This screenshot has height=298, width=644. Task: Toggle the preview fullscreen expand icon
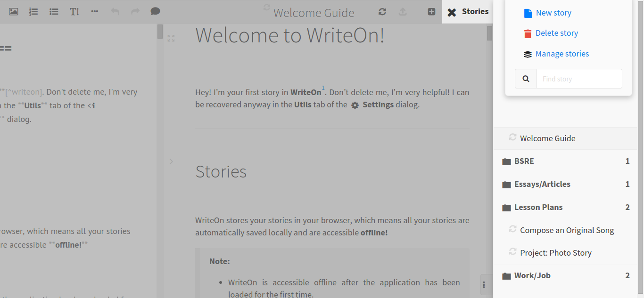tap(171, 38)
